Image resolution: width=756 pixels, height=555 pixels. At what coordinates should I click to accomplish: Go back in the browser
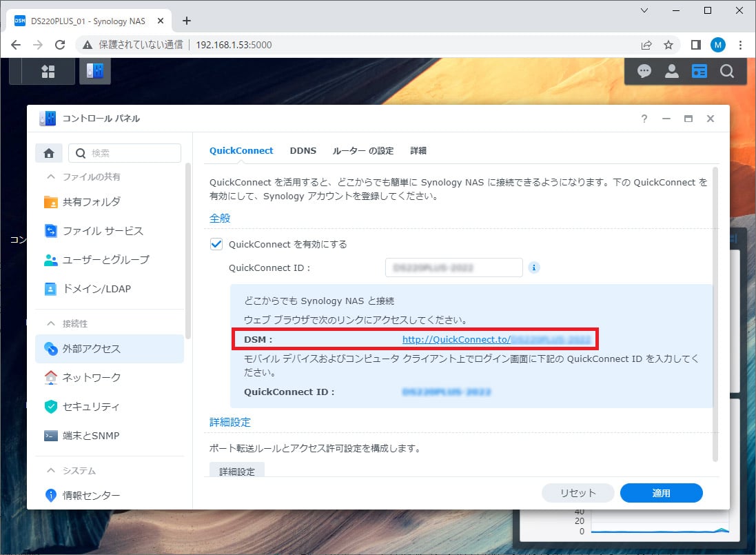click(16, 45)
